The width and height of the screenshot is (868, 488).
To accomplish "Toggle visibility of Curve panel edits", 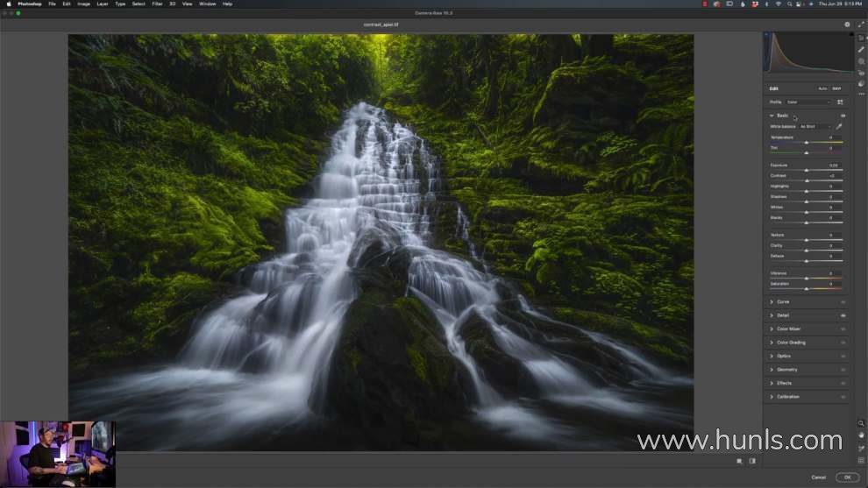I will [843, 302].
